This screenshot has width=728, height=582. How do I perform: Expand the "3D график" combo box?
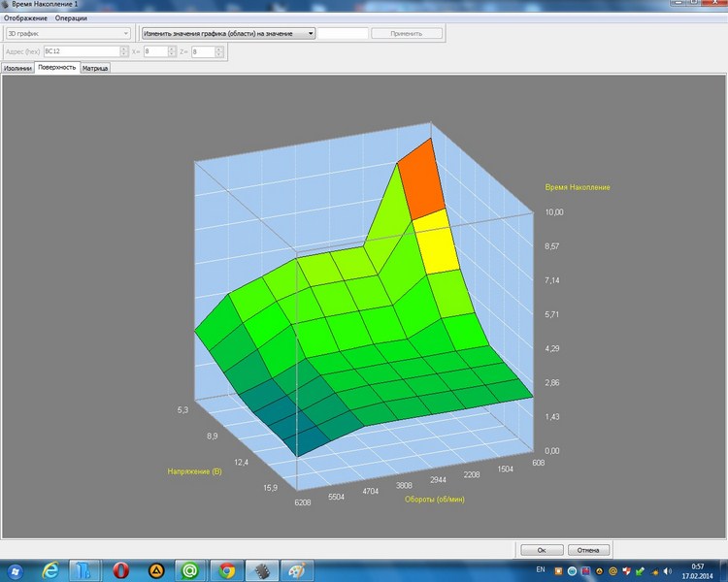tap(125, 33)
